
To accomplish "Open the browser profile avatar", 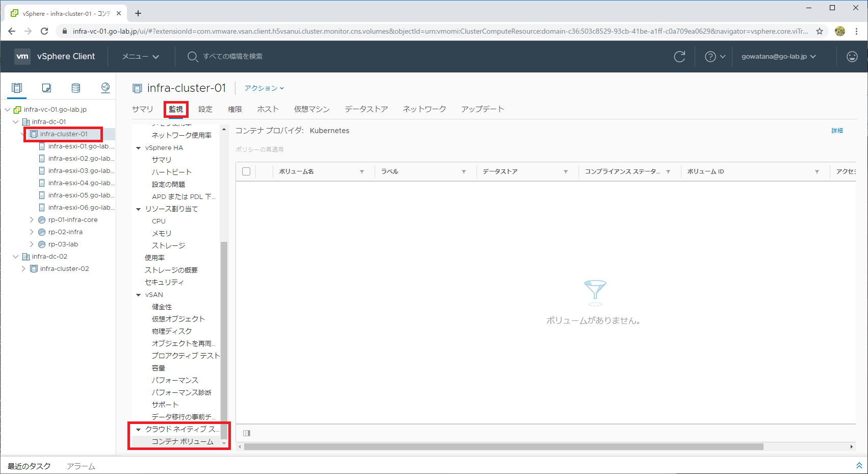I will [840, 31].
